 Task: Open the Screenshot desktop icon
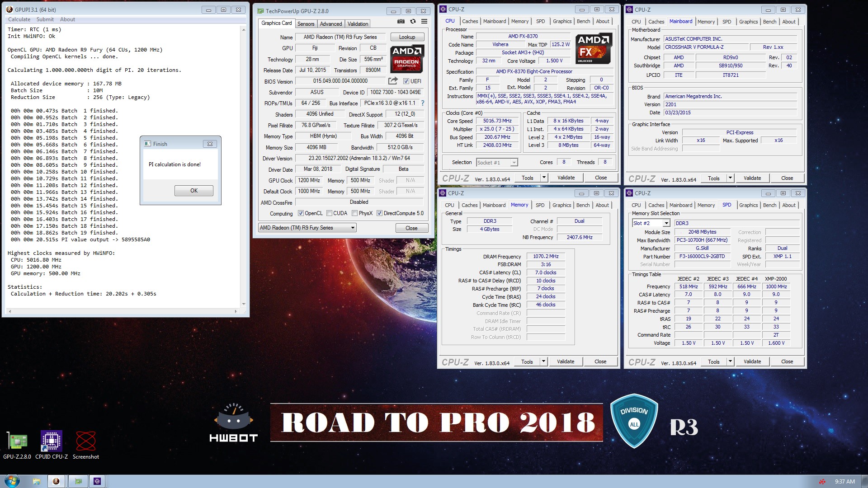point(86,445)
